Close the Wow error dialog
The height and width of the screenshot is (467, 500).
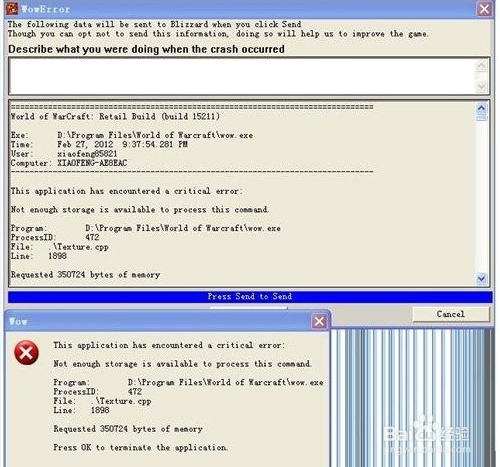pos(319,321)
